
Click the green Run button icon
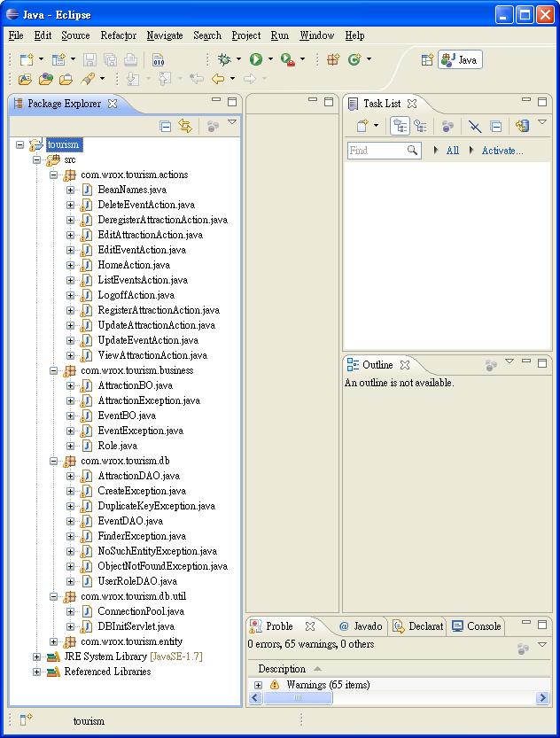coord(255,59)
